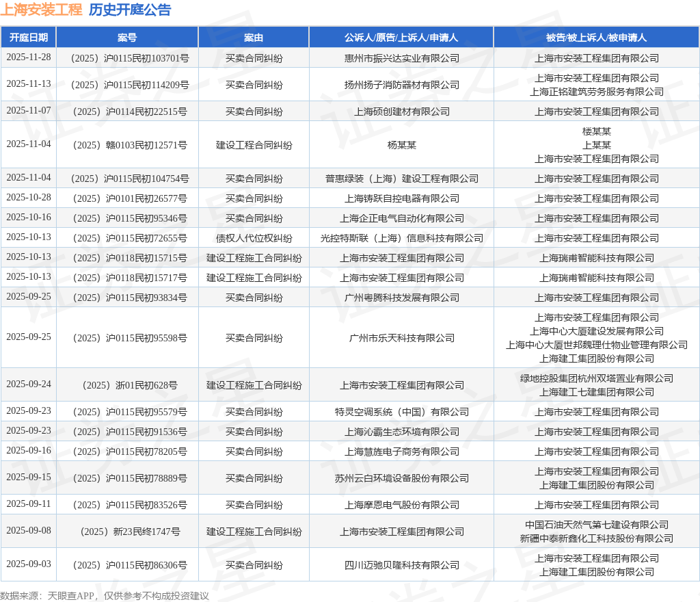Click plaintiff 扬州扬子消防器材有限公司

pos(401,85)
